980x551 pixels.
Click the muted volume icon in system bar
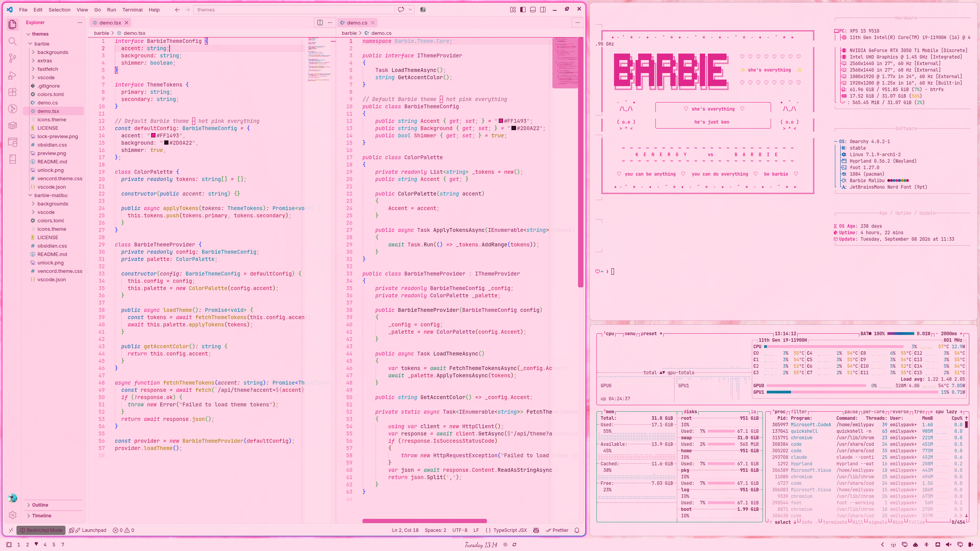[949, 544]
